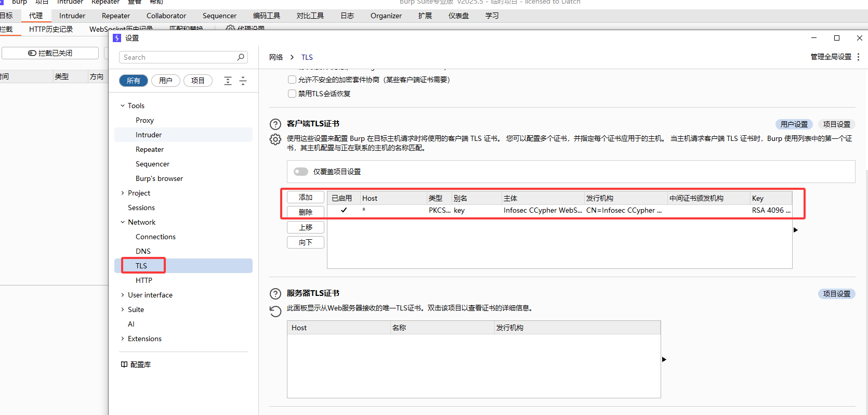Viewport: 868px width, 415px height.
Task: Click 添加 to add a client certificate
Action: [306, 197]
